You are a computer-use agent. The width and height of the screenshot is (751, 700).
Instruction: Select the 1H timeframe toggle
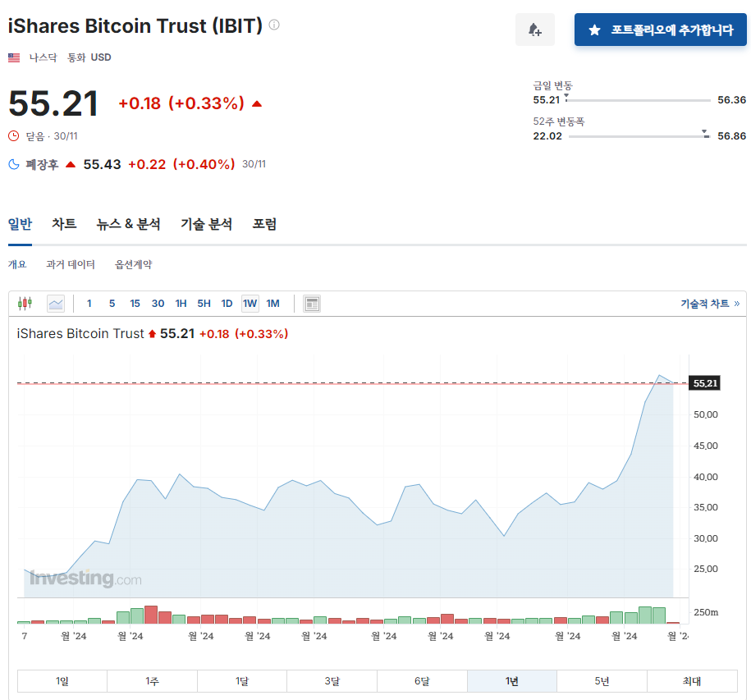181,304
